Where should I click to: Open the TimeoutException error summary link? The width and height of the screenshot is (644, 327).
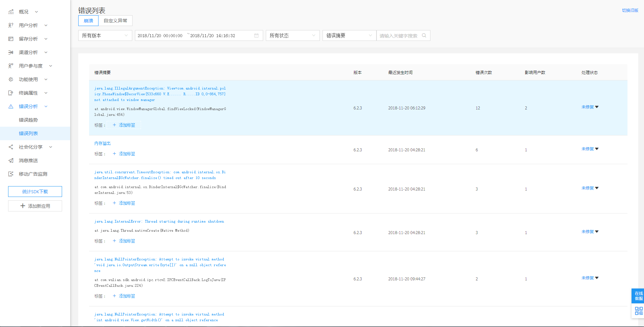[160, 175]
